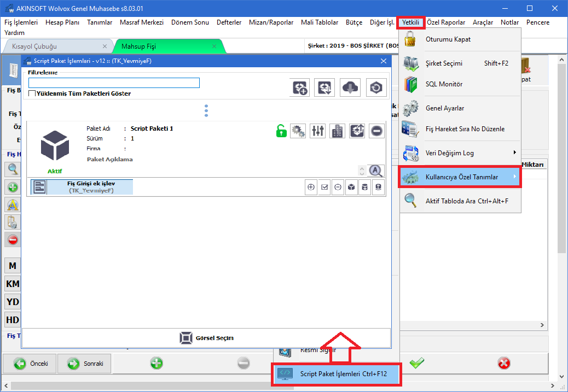Click the circled minus remove script icon

(338, 187)
